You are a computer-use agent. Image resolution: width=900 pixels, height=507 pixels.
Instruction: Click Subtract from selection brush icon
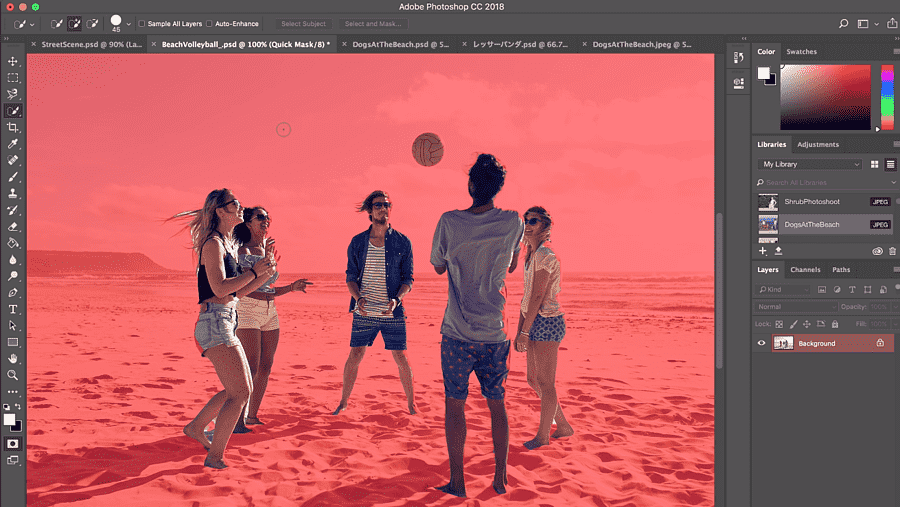(92, 23)
